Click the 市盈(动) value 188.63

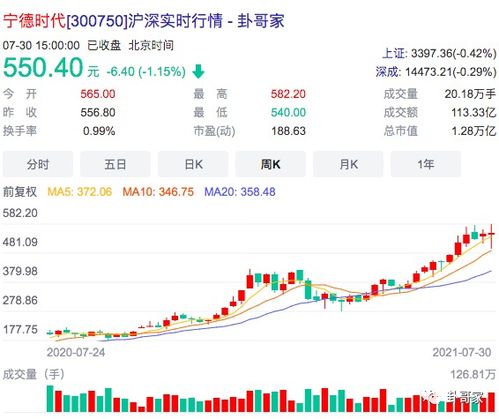click(x=288, y=131)
